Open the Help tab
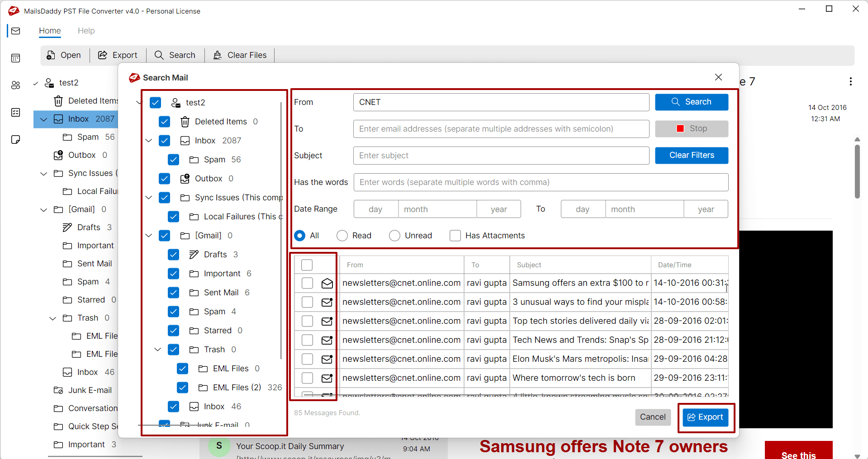 click(x=86, y=31)
